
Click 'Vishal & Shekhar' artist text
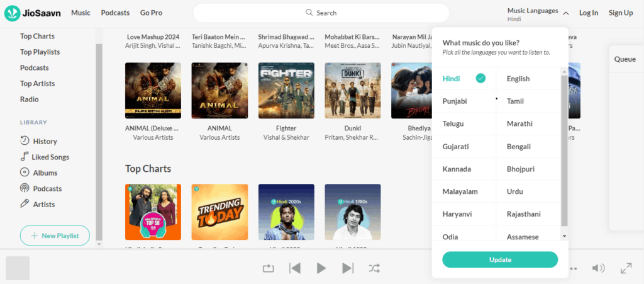click(286, 137)
